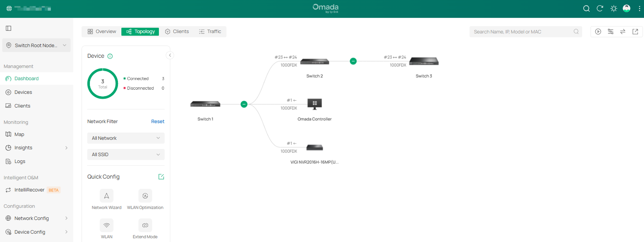The height and width of the screenshot is (242, 644).
Task: Collapse Switch 1 branch node toggle
Action: 244,104
